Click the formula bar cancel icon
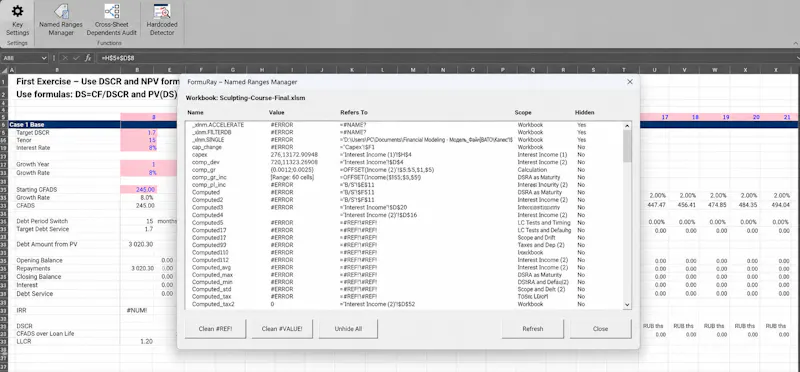The height and width of the screenshot is (372, 800). (x=65, y=58)
